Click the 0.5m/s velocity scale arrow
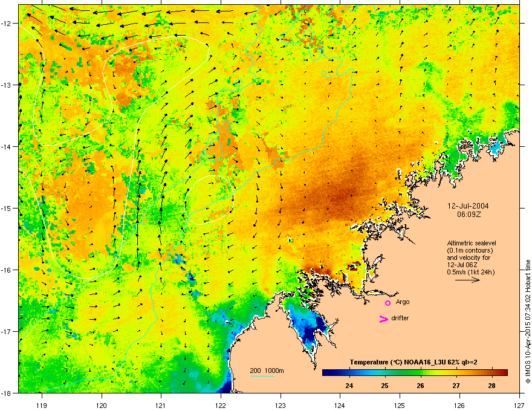The height and width of the screenshot is (411, 532). (467, 280)
